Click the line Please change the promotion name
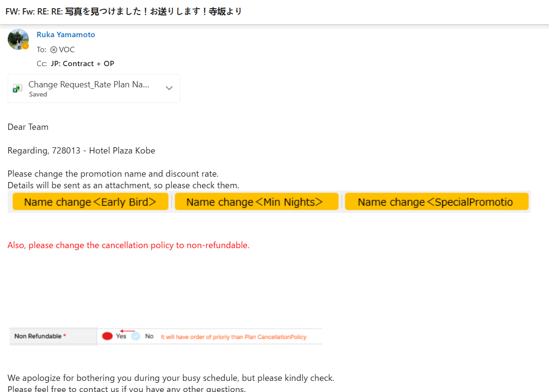The height and width of the screenshot is (392, 549). coord(113,174)
